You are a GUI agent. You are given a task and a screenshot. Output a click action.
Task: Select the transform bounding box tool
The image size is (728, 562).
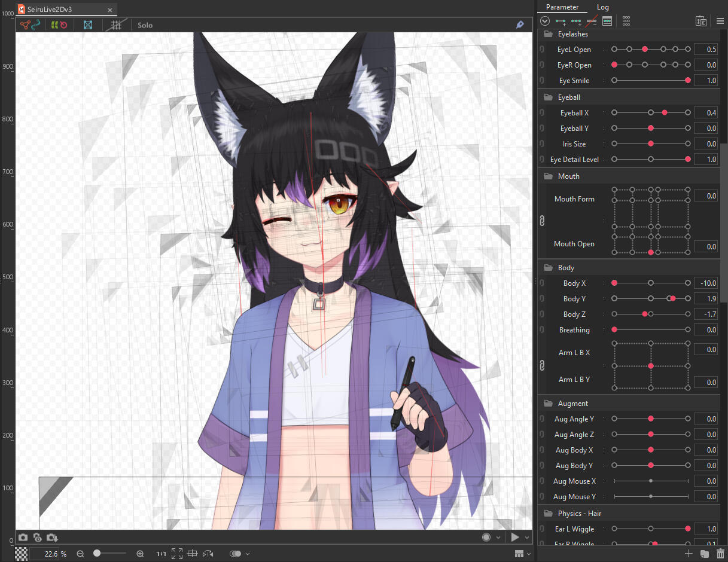[88, 25]
